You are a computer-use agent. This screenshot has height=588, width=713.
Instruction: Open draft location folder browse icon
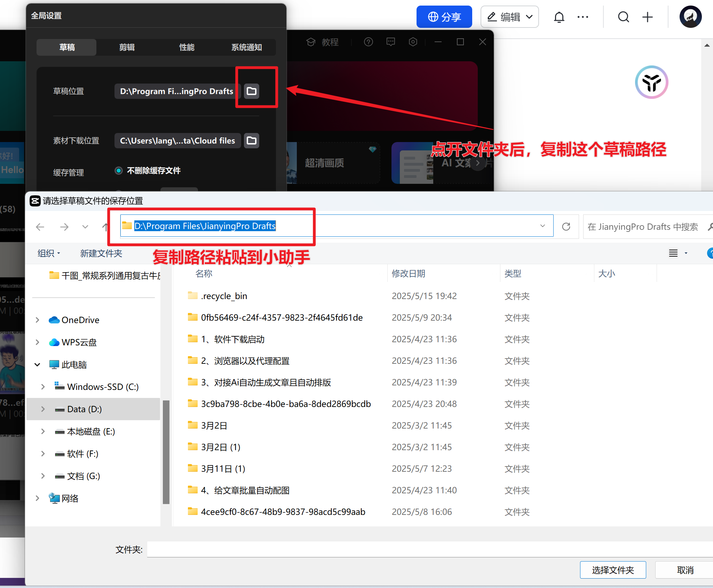(251, 91)
